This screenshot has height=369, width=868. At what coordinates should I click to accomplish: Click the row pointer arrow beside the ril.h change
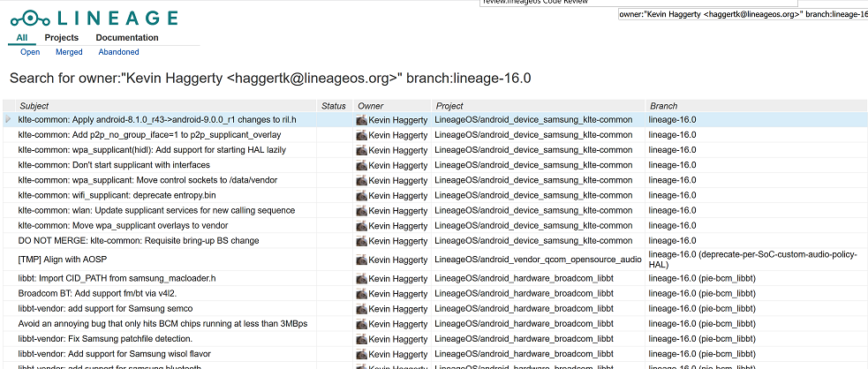(x=8, y=120)
